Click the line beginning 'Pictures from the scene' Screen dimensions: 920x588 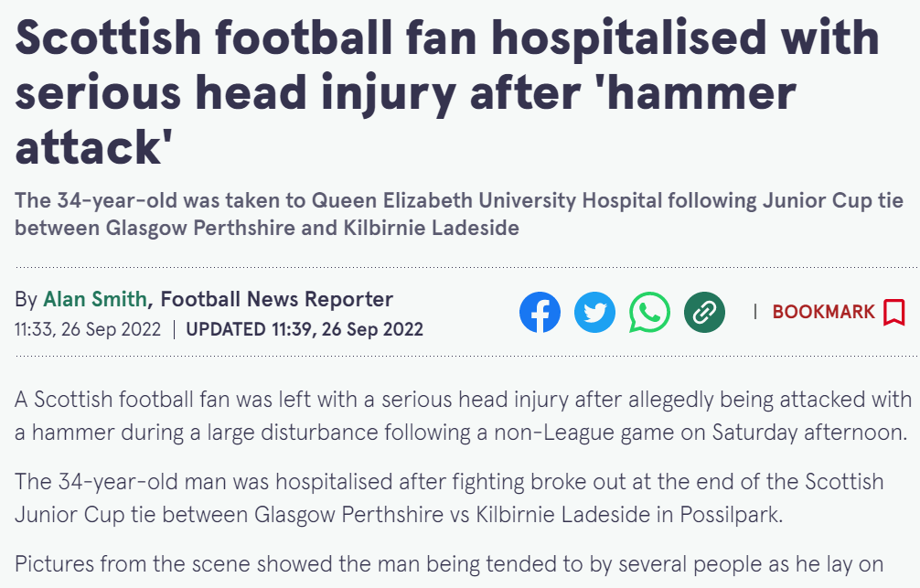449,564
